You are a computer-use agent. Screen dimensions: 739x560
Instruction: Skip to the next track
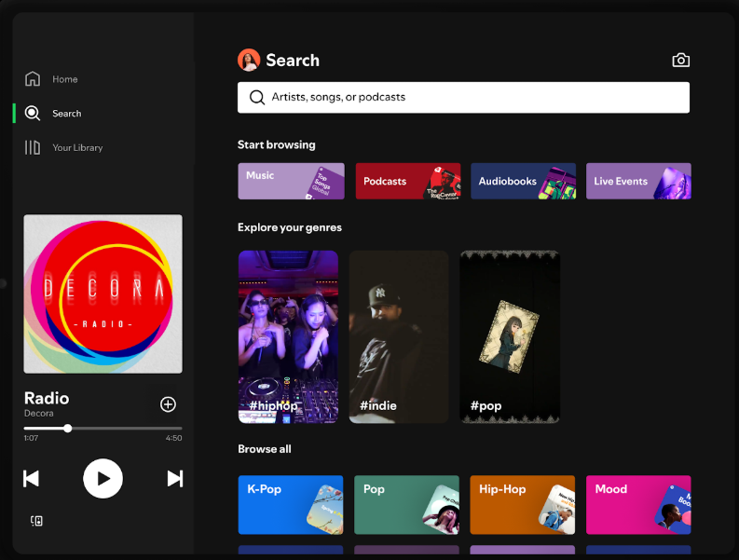point(174,478)
